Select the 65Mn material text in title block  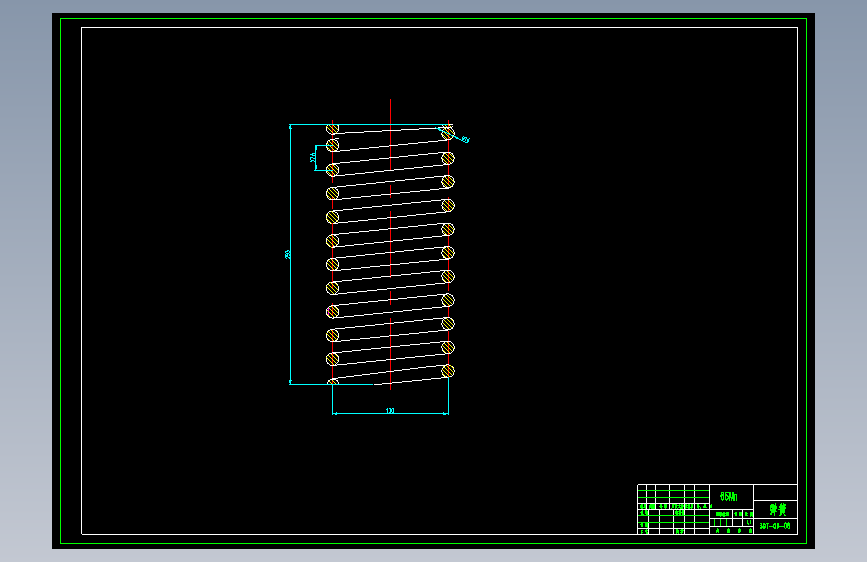tap(729, 496)
